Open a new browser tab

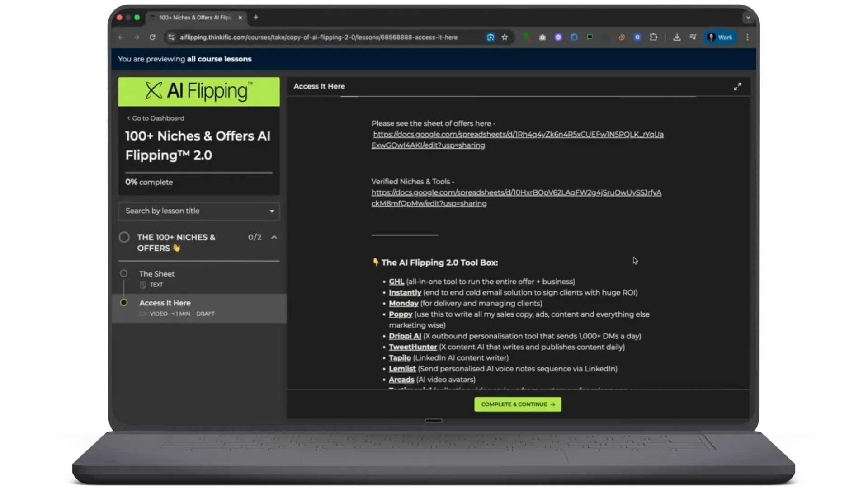tap(256, 18)
